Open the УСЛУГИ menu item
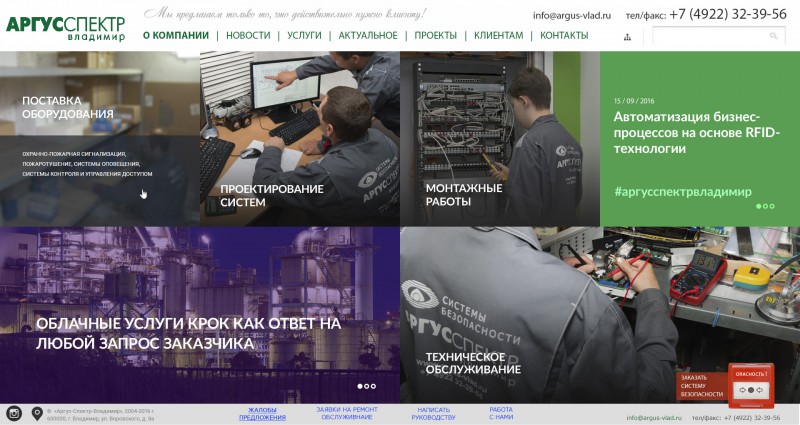The image size is (800, 425). pyautogui.click(x=304, y=35)
